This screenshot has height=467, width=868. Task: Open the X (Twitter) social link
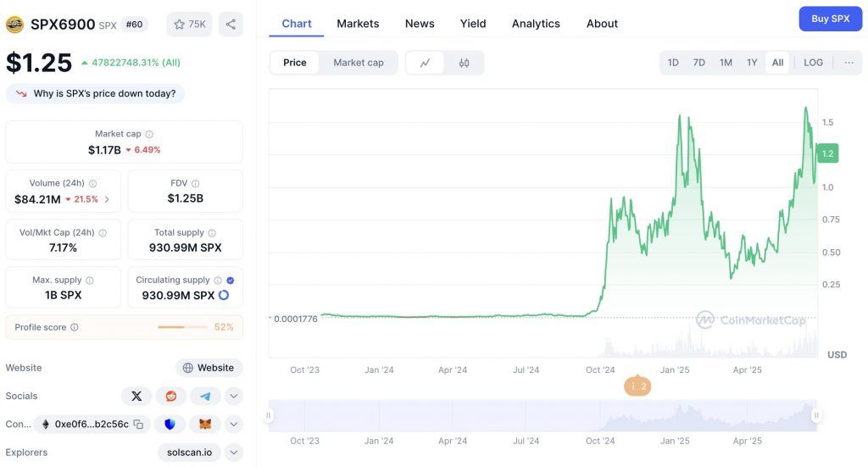coord(136,396)
